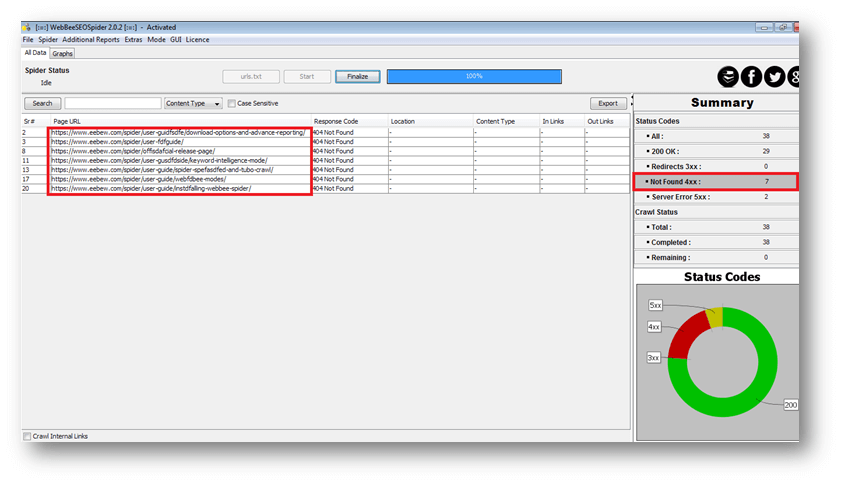Sort by the In Links column header

coord(562,121)
